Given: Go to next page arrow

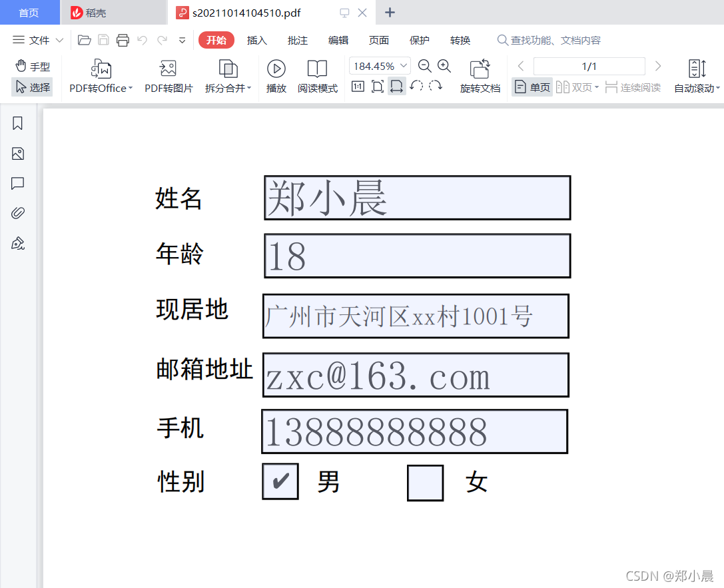Looking at the screenshot, I should 658,66.
